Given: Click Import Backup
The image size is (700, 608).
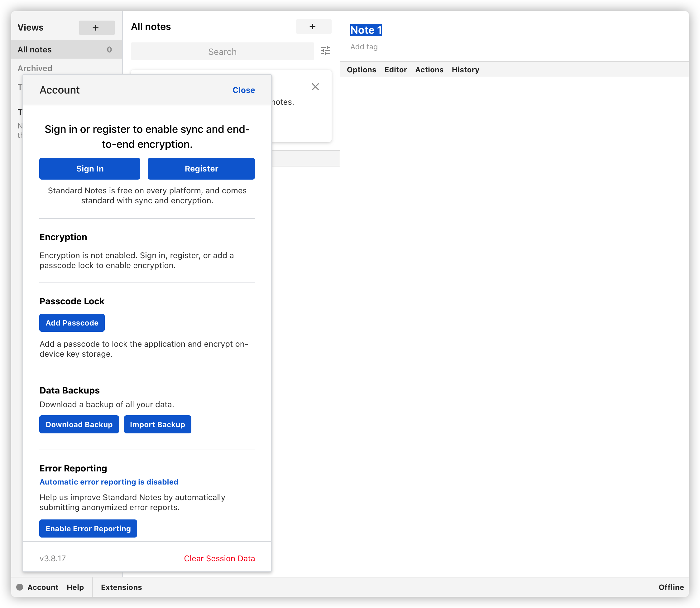Looking at the screenshot, I should [x=157, y=424].
